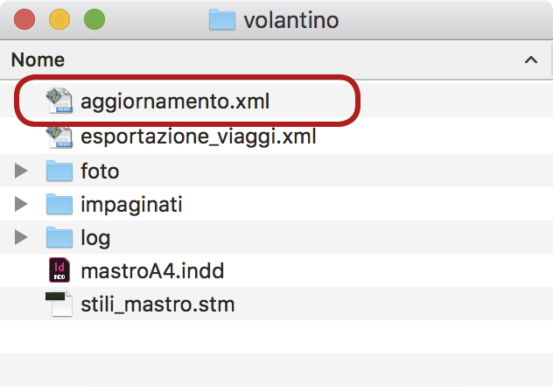The image size is (553, 392).
Task: Click the foto folder icon
Action: [59, 171]
